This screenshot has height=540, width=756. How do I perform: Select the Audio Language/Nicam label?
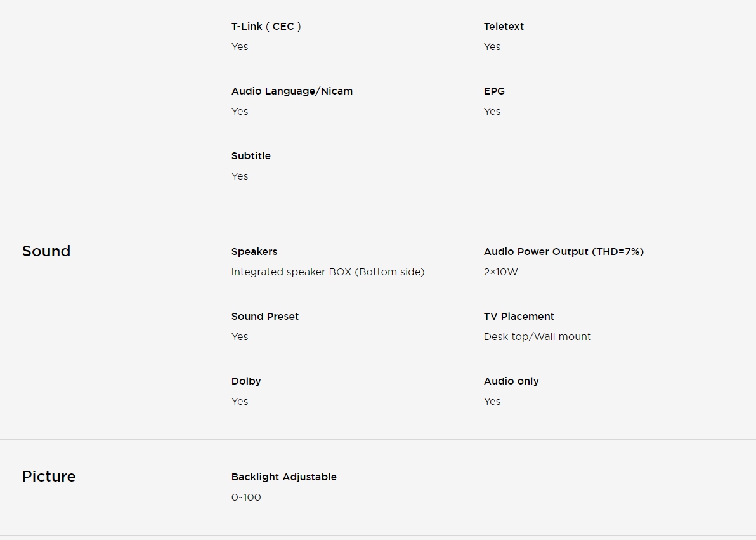292,91
